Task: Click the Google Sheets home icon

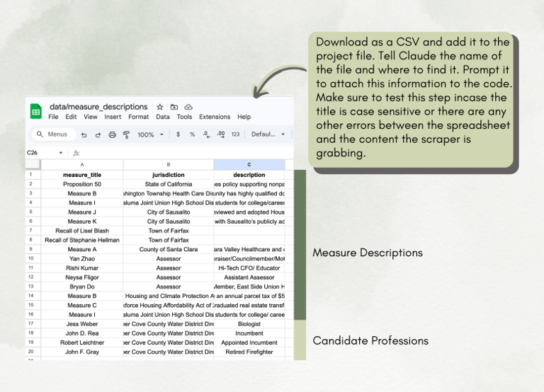Action: (35, 111)
